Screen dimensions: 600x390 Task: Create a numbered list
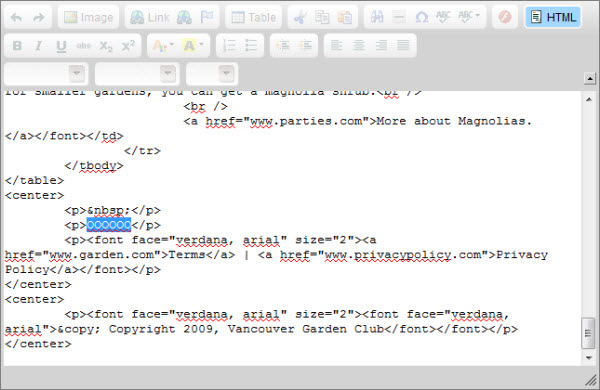pos(229,46)
